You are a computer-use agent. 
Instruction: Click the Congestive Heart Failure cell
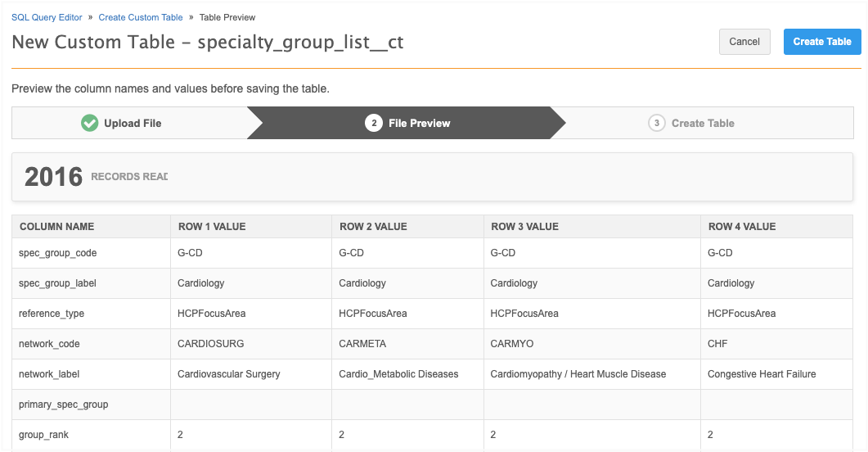click(761, 374)
